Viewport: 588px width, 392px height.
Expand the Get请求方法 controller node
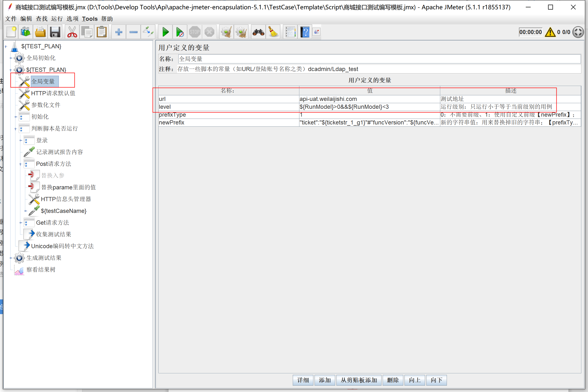(x=21, y=223)
